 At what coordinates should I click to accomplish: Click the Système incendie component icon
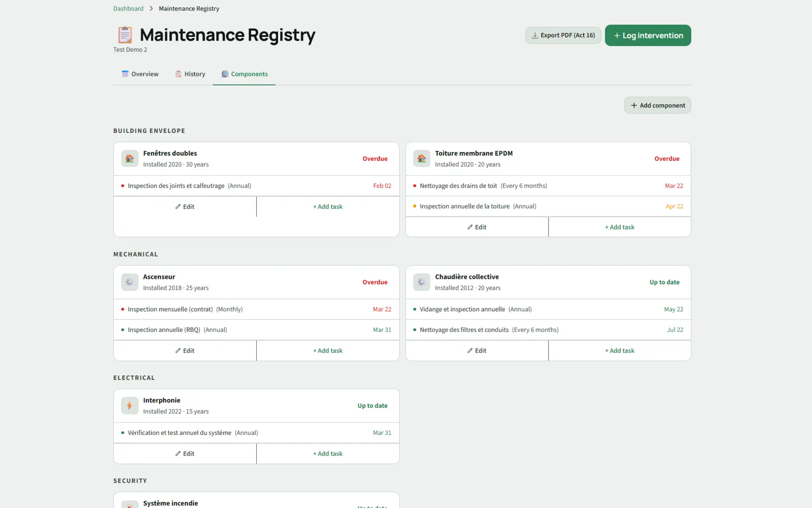(129, 504)
